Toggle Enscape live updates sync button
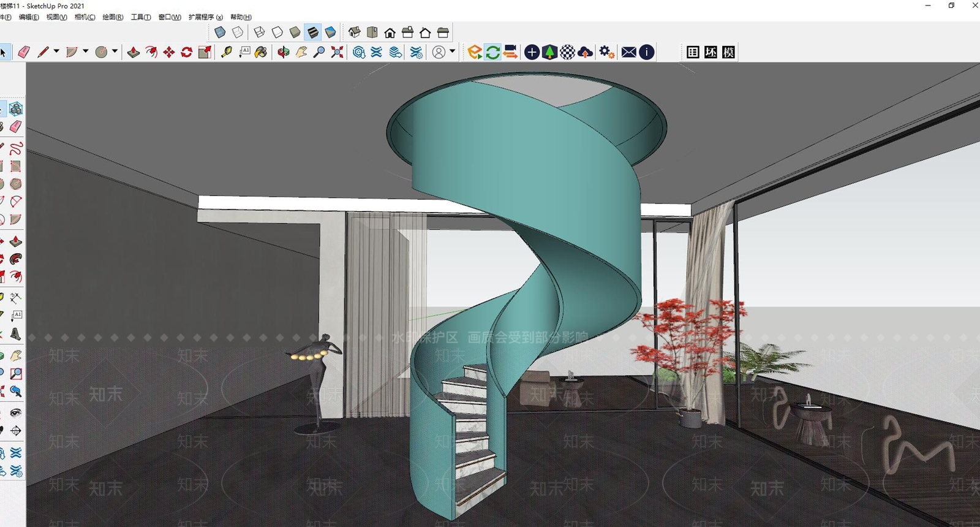The height and width of the screenshot is (527, 980). point(492,52)
